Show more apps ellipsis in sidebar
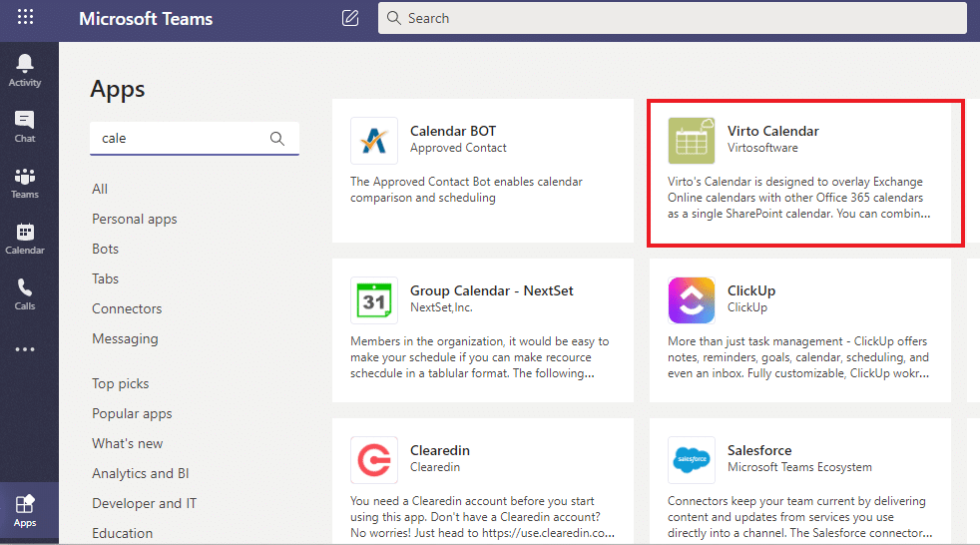The width and height of the screenshot is (980, 545). [25, 349]
